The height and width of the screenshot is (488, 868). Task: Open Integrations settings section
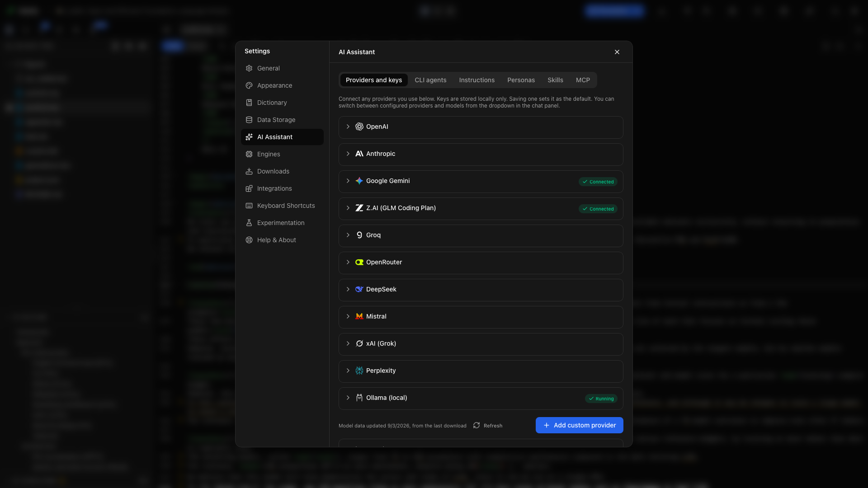coord(282,188)
